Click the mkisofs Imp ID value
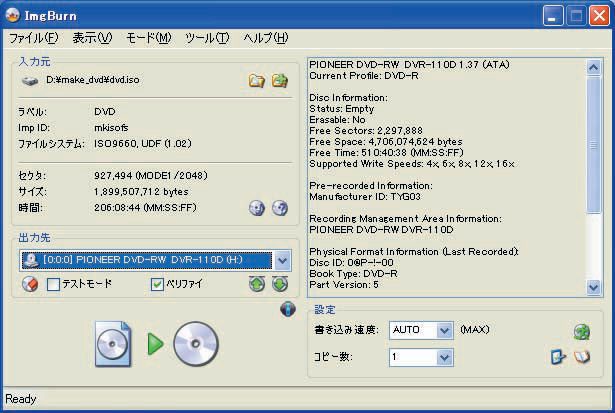This screenshot has width=615, height=413. pos(111,127)
